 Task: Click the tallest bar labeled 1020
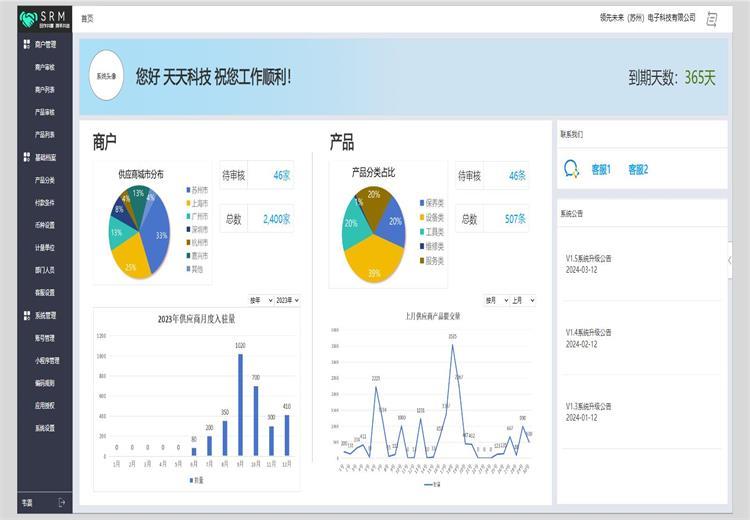coord(240,405)
